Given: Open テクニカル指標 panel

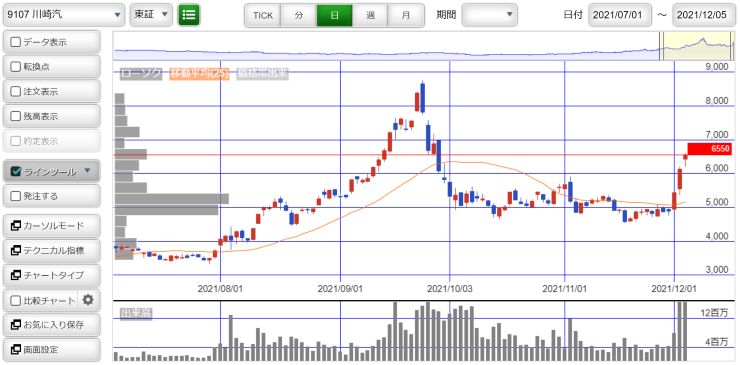Looking at the screenshot, I should (x=52, y=251).
